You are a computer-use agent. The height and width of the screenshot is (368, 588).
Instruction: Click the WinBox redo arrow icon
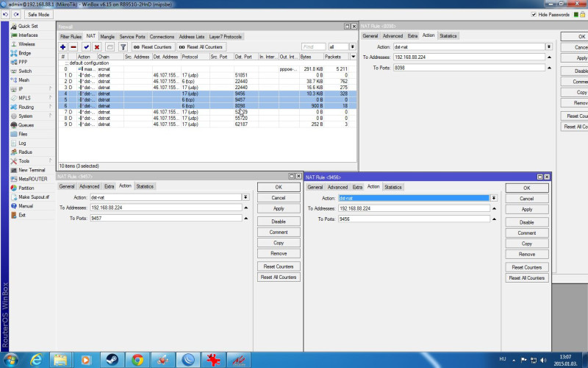[15, 14]
